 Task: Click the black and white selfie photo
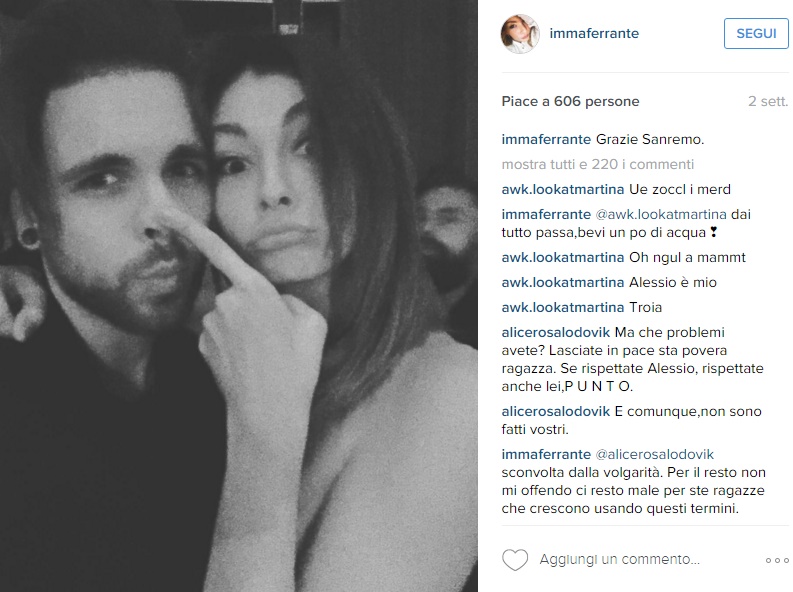(239, 296)
